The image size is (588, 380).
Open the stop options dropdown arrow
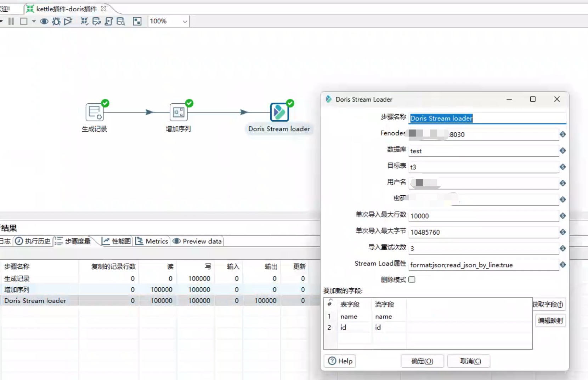pyautogui.click(x=34, y=21)
